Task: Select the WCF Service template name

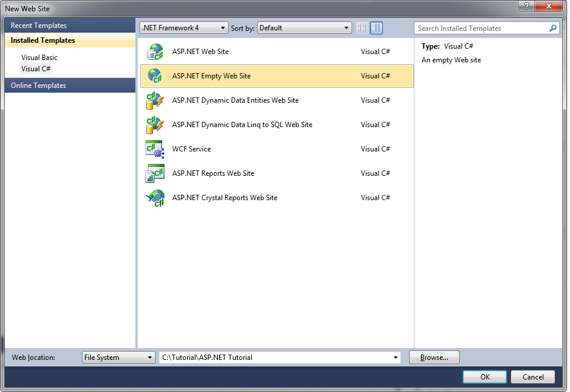Action: click(x=191, y=149)
